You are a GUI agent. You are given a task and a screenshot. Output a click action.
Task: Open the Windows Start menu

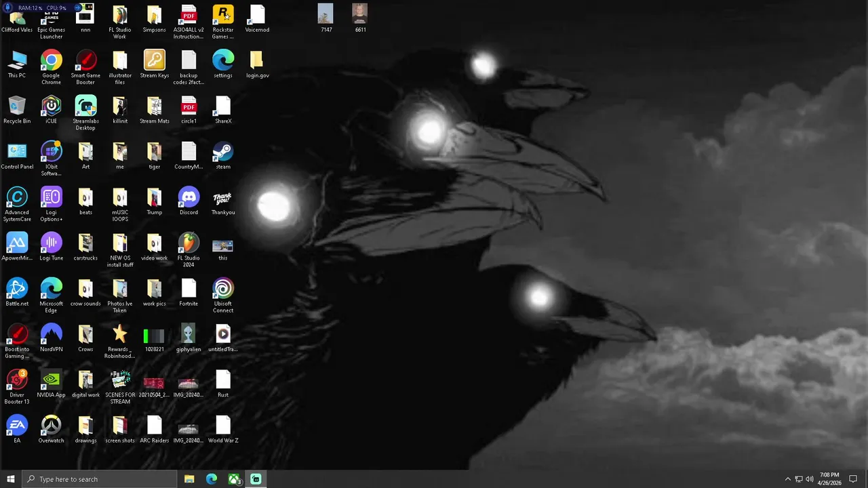tap(11, 479)
